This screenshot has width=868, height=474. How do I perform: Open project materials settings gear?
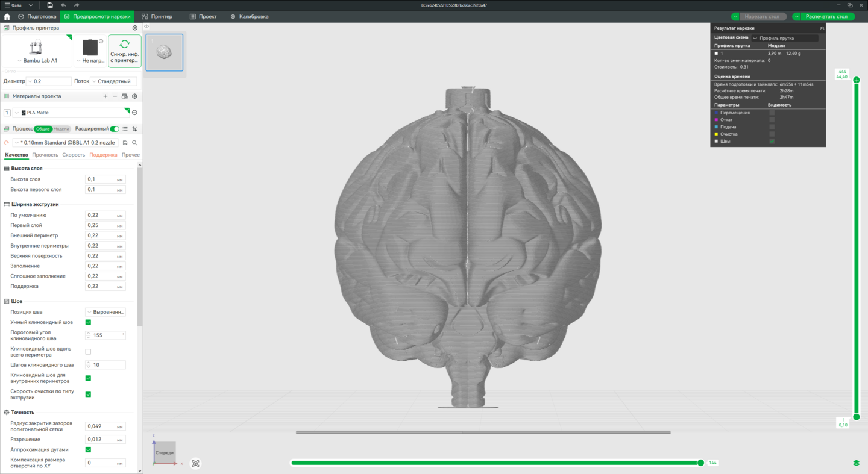[x=135, y=96]
